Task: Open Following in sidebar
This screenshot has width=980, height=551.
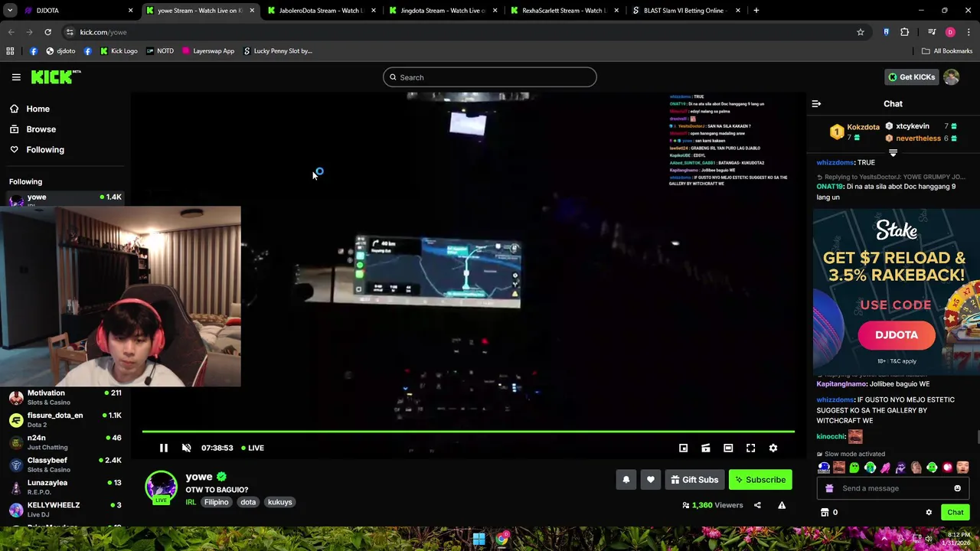Action: (45, 150)
